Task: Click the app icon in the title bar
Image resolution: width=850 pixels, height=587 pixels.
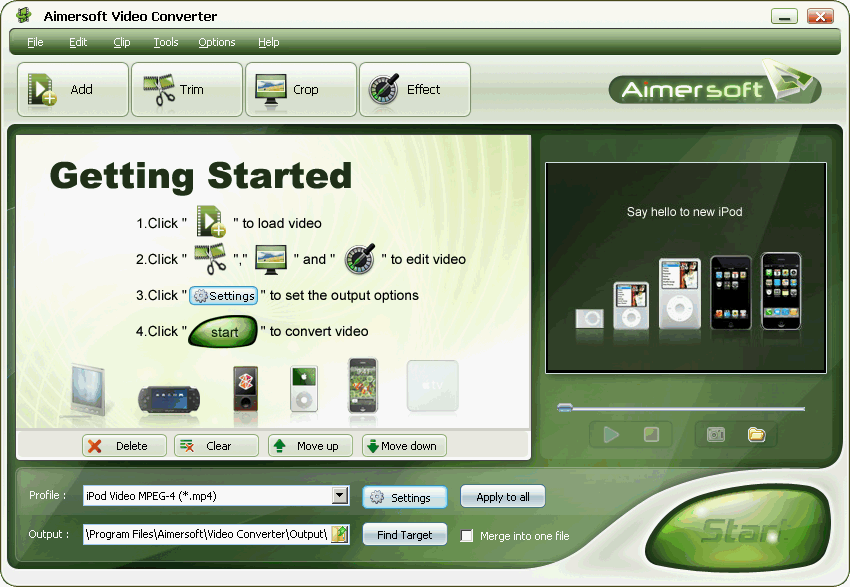Action: tap(23, 15)
